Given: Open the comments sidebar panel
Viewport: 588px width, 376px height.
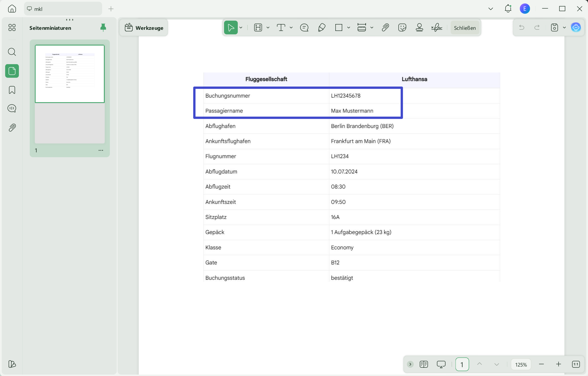Looking at the screenshot, I should pos(12,108).
